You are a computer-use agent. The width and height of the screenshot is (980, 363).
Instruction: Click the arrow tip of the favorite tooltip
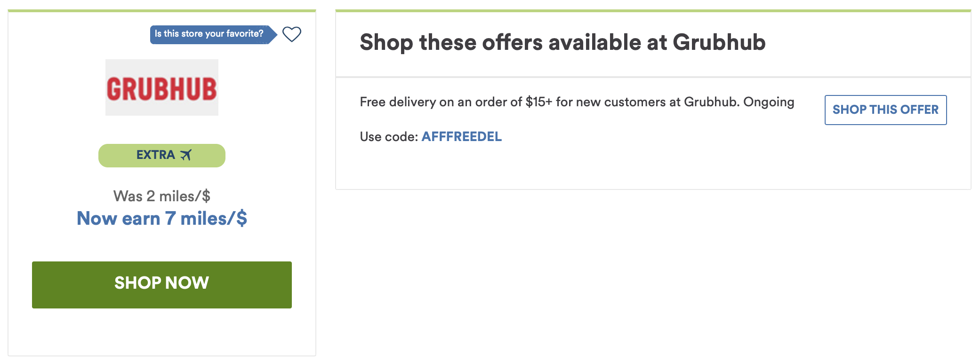273,34
